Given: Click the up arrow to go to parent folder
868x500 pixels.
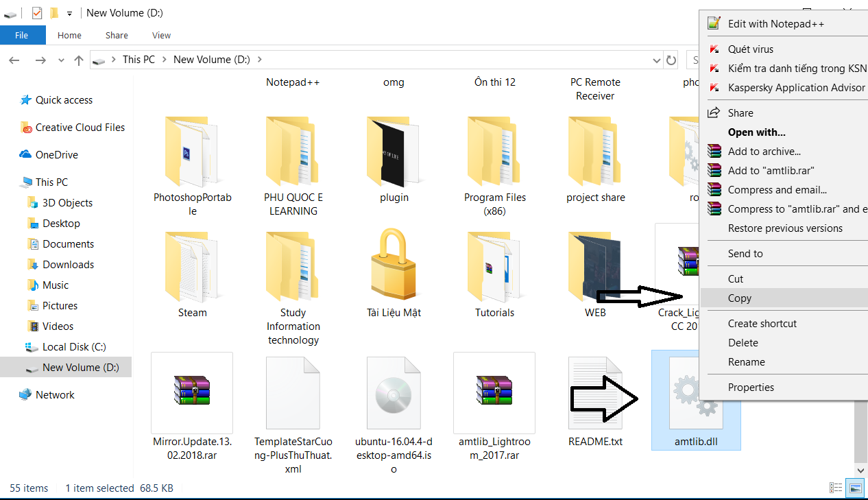Looking at the screenshot, I should pyautogui.click(x=79, y=60).
